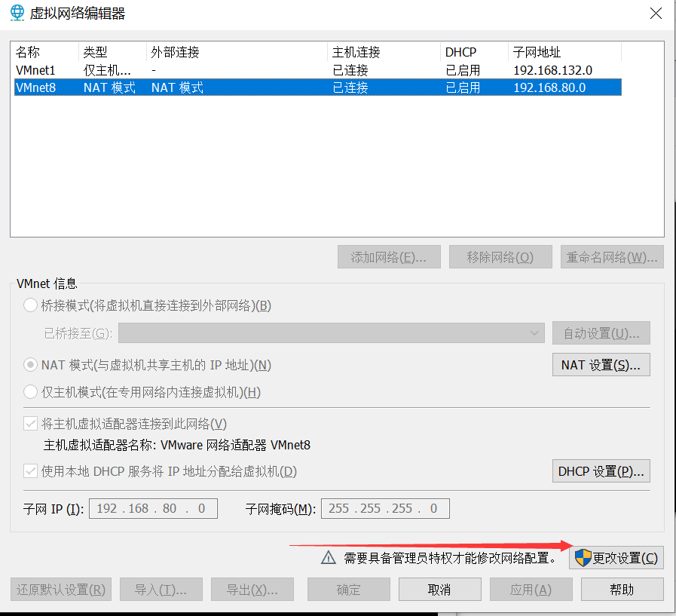The image size is (676, 616).
Task: Click 移除网络(O) button
Action: [x=500, y=257]
